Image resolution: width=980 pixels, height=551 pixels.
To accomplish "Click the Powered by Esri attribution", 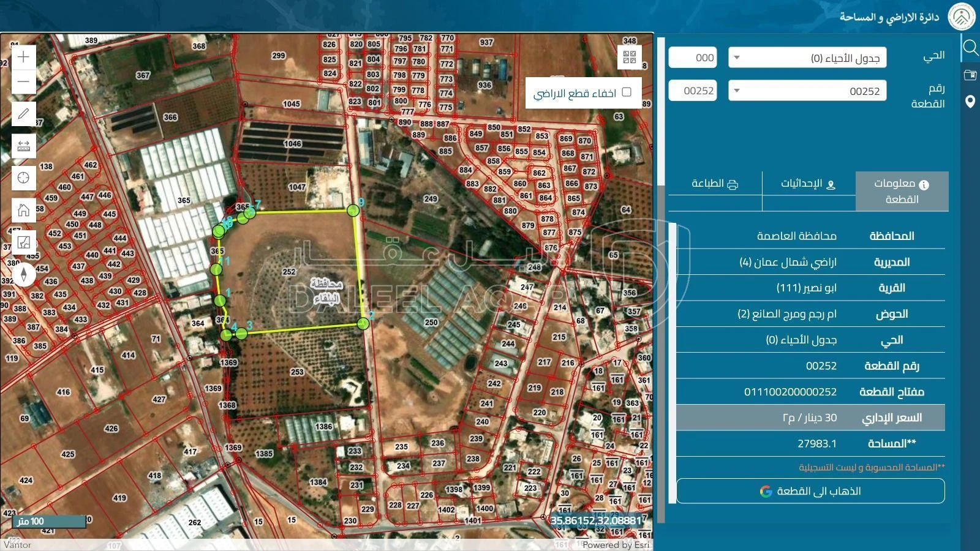I will tap(616, 544).
